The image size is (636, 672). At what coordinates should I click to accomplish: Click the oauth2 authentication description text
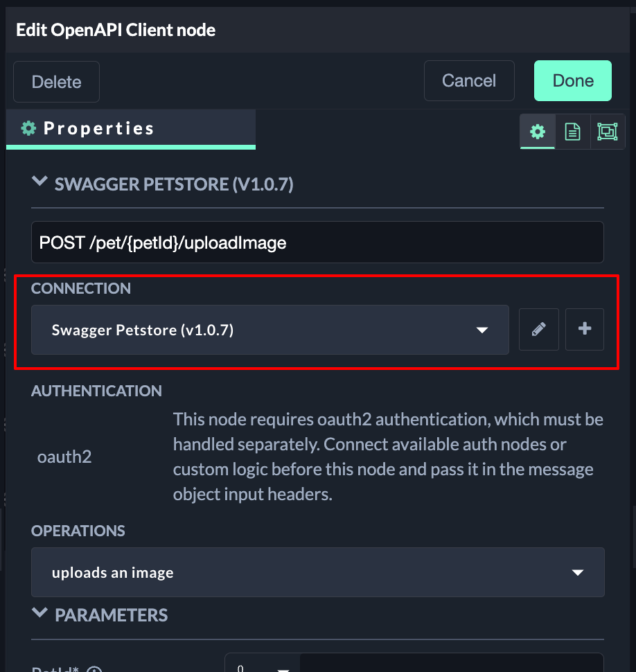pyautogui.click(x=388, y=457)
